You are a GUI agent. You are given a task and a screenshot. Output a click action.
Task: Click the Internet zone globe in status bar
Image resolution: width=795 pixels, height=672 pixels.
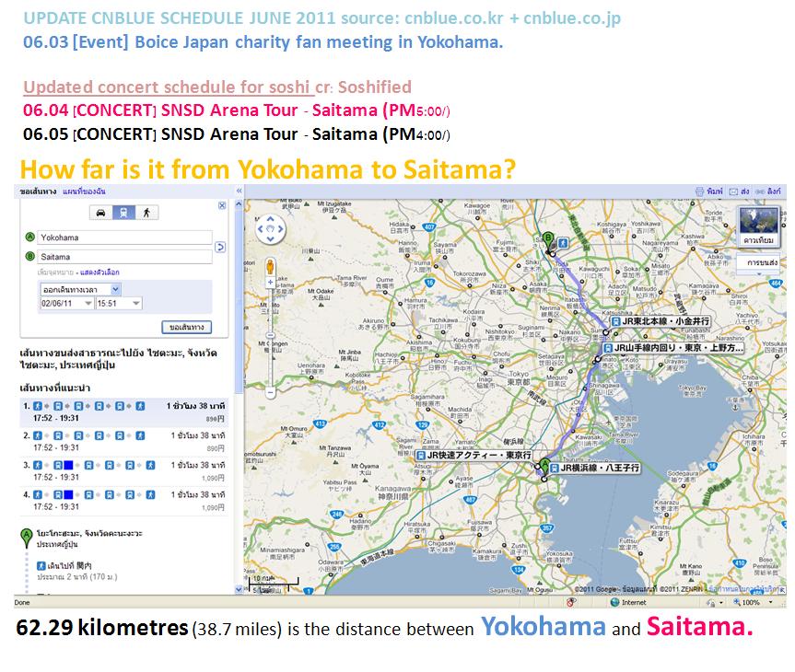[x=615, y=602]
